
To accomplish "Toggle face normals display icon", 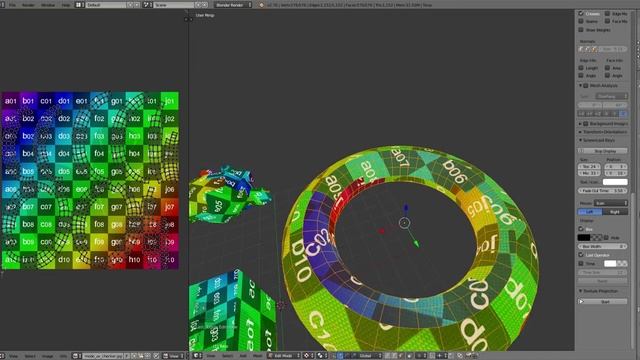I will click(x=594, y=49).
